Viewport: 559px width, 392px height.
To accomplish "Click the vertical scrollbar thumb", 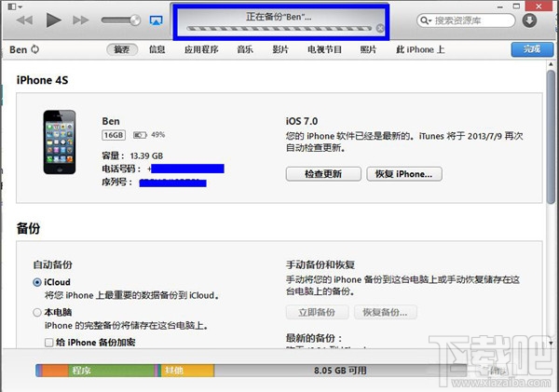I will (551, 137).
